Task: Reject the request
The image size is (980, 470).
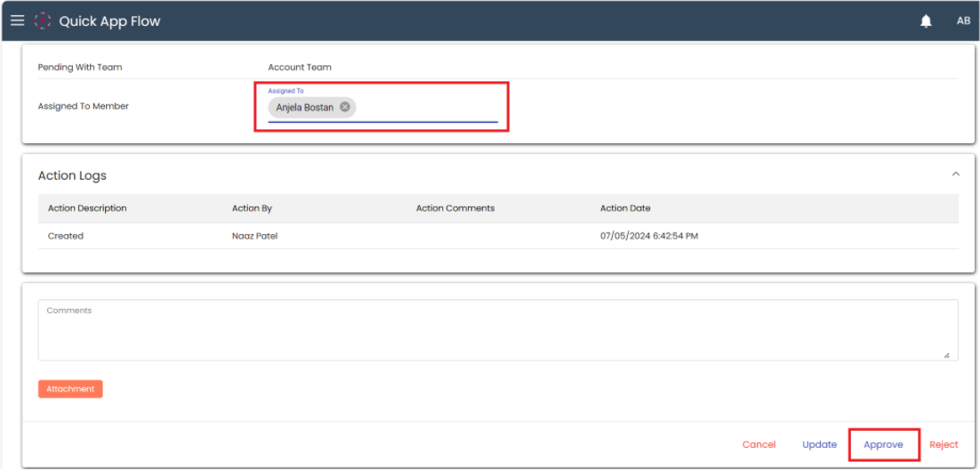Action: (944, 444)
